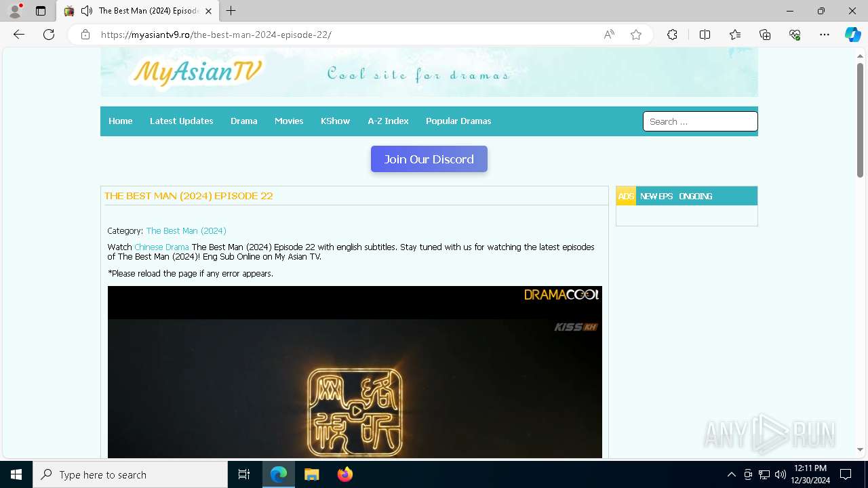Open Popular Dramas menu item

click(x=458, y=121)
